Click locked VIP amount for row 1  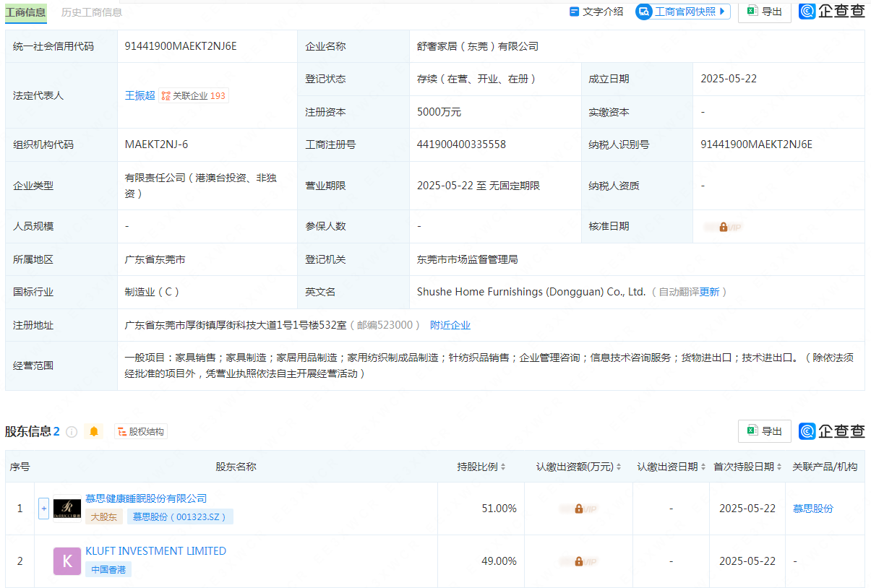click(x=578, y=509)
